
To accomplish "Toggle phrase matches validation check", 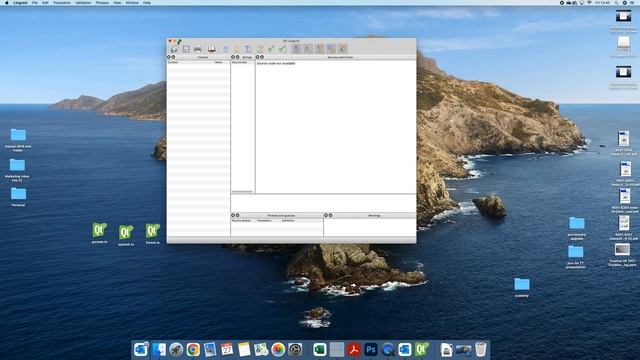I will click(331, 49).
